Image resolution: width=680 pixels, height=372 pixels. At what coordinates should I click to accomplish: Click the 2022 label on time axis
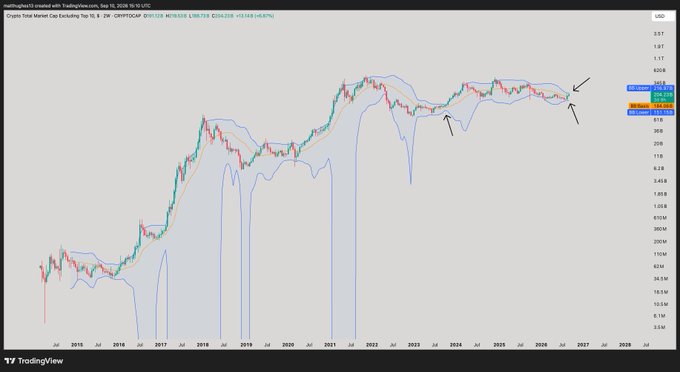click(x=372, y=345)
